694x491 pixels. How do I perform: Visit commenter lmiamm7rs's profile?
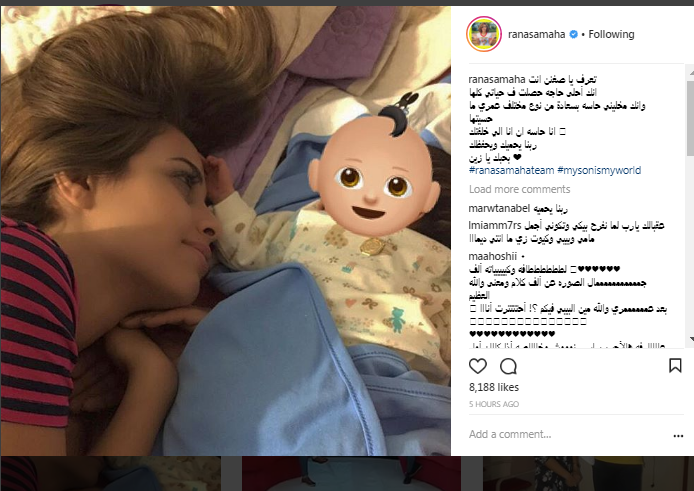[x=495, y=225]
